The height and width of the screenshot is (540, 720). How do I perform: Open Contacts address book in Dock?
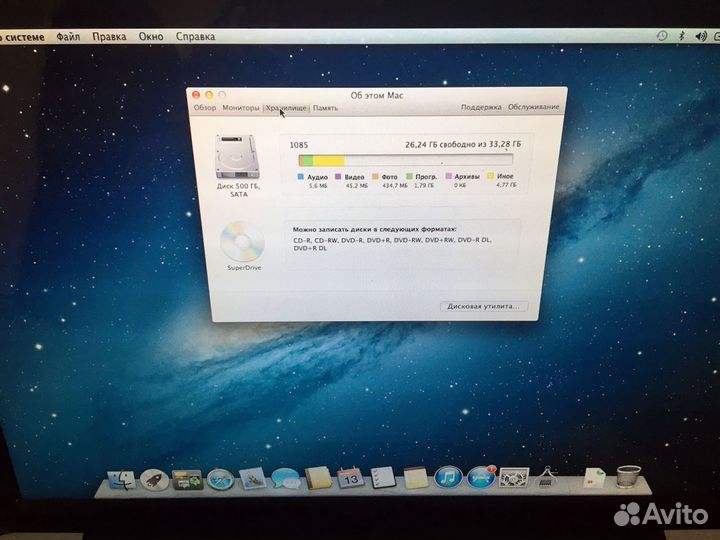pos(318,478)
